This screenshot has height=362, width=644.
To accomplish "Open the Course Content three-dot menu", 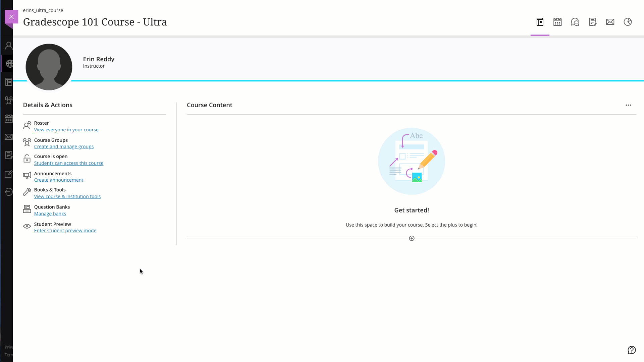I will point(628,105).
